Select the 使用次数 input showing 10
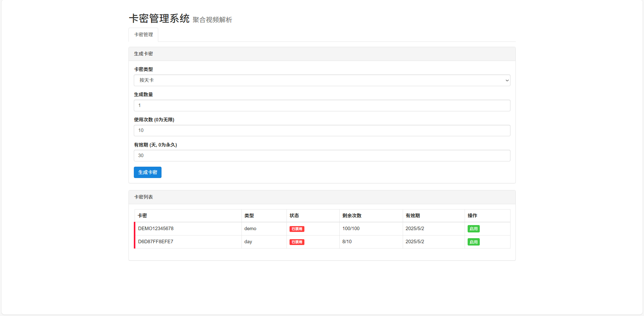The width and height of the screenshot is (644, 316). [x=322, y=130]
